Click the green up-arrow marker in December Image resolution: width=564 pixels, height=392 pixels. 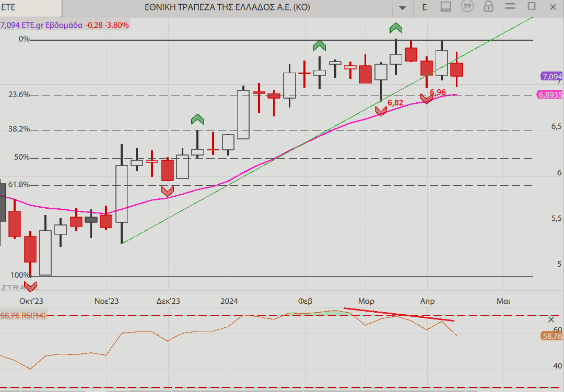[x=197, y=119]
